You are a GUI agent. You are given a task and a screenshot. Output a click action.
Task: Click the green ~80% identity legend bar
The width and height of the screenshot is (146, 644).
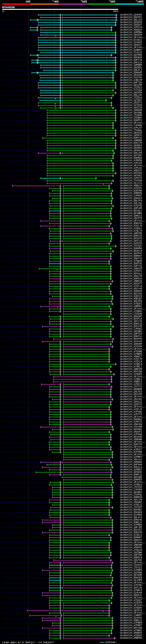(101, 4)
